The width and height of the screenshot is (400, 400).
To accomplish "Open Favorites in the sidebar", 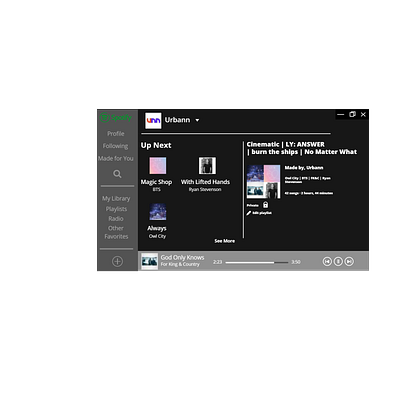I will click(116, 236).
